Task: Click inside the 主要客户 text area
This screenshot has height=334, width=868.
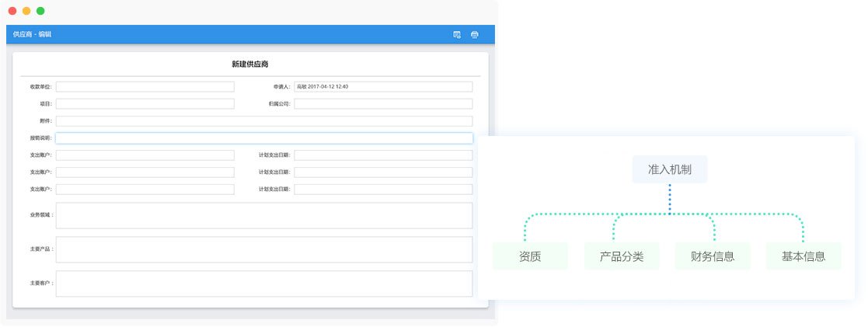Action: [x=263, y=284]
